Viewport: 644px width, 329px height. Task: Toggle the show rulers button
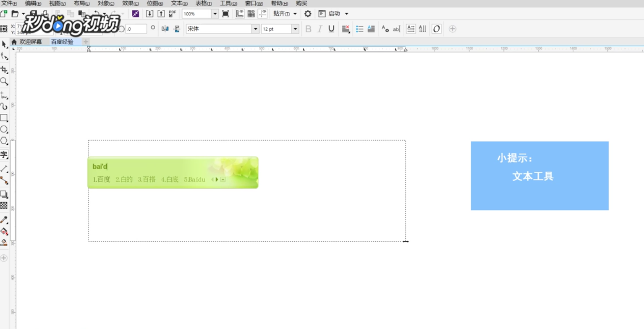coord(240,13)
